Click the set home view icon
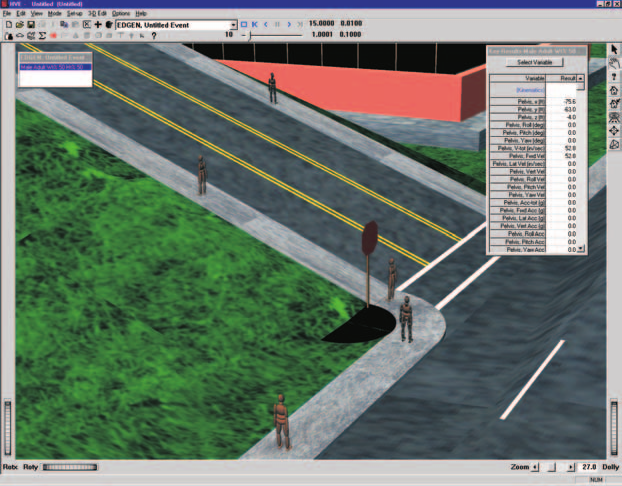Image resolution: width=622 pixels, height=486 pixels. (x=614, y=104)
